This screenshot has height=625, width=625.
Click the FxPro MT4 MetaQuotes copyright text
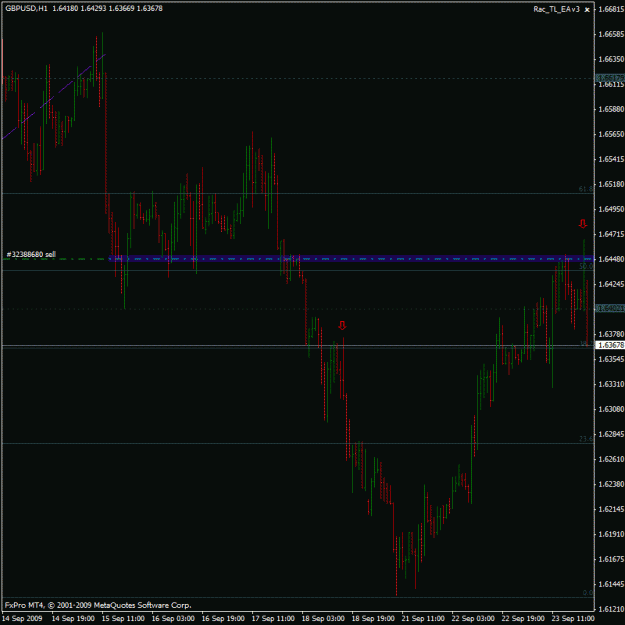98,605
